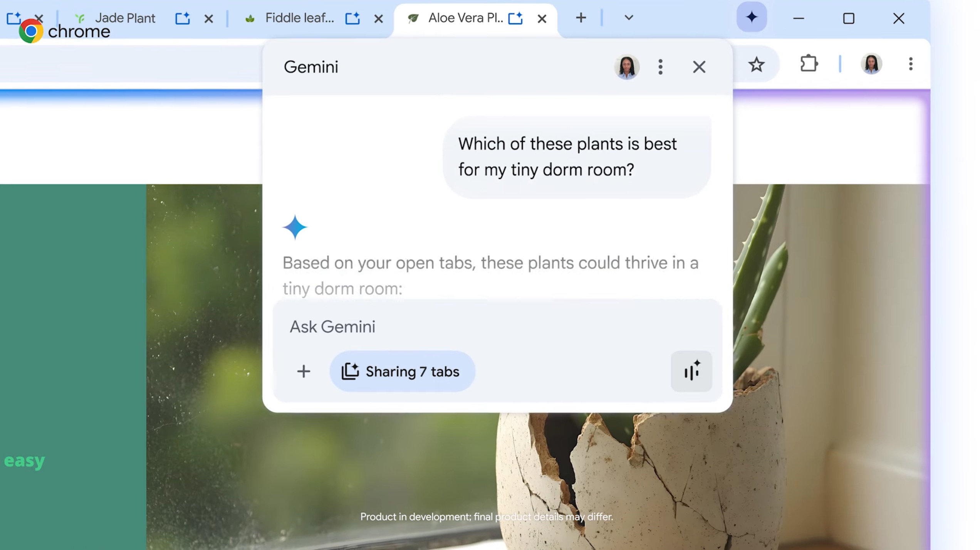Start Gemini Live voice mode
Viewport: 980px width, 550px height.
(691, 371)
